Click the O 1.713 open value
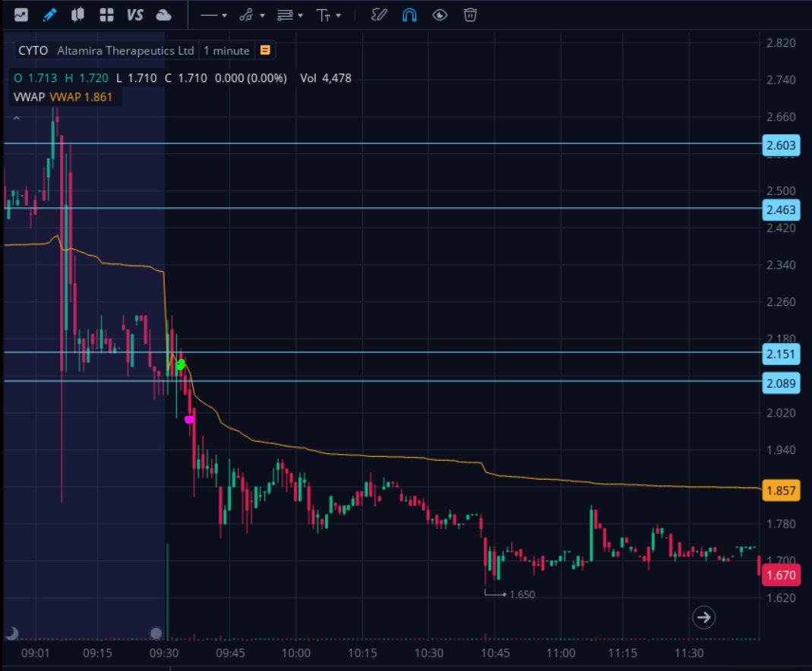 coord(35,78)
